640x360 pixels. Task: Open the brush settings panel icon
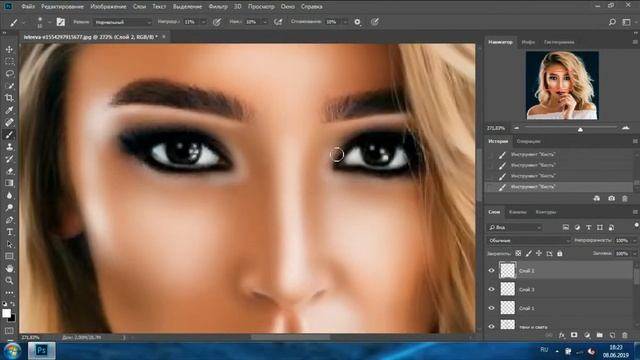60,22
